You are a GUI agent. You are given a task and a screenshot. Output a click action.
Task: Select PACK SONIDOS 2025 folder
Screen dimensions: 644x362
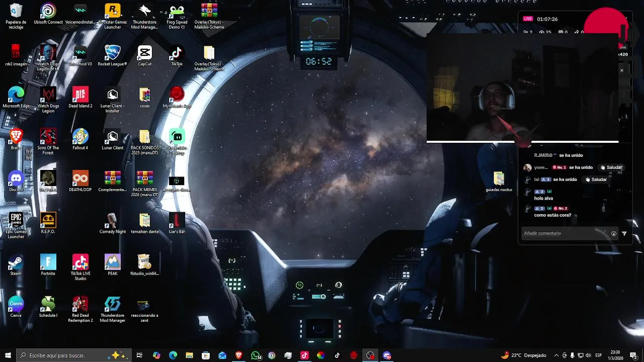tap(145, 142)
